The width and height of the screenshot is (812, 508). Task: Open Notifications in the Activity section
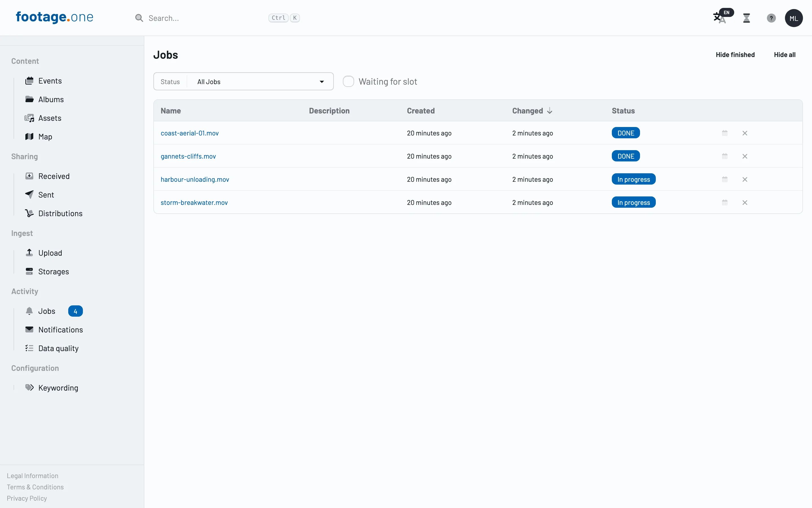pyautogui.click(x=54, y=330)
